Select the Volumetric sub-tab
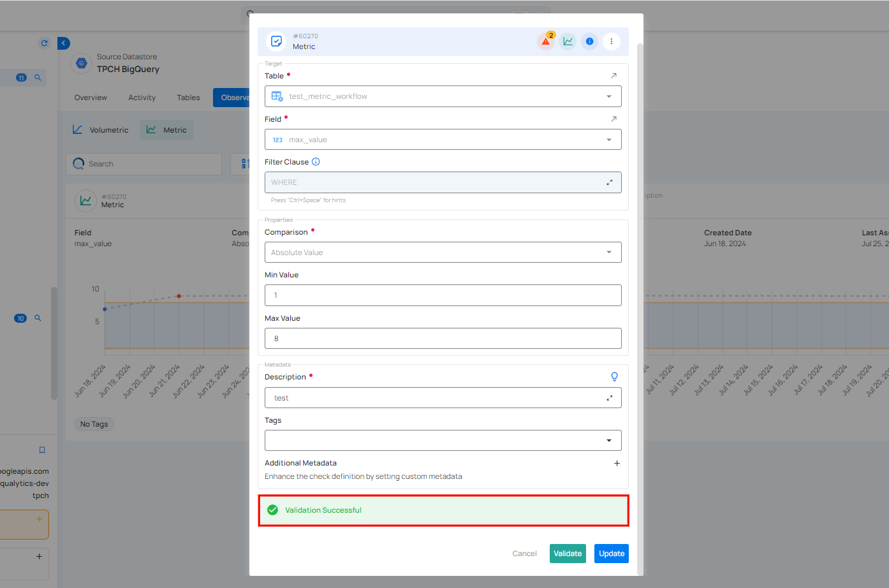Image resolution: width=889 pixels, height=588 pixels. (101, 130)
